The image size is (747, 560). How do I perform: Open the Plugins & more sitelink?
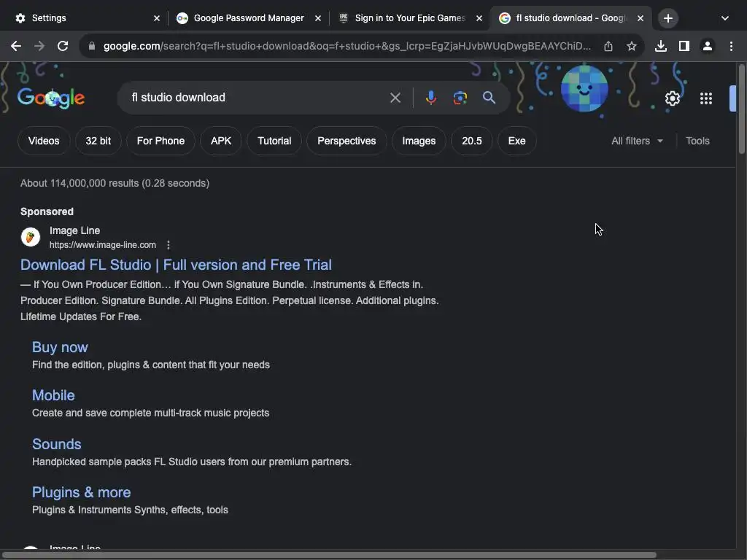click(x=82, y=492)
